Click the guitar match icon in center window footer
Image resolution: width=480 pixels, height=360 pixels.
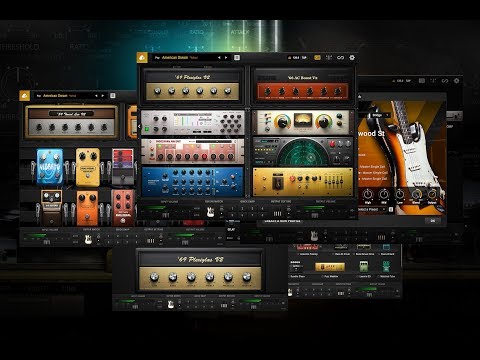(x=210, y=212)
